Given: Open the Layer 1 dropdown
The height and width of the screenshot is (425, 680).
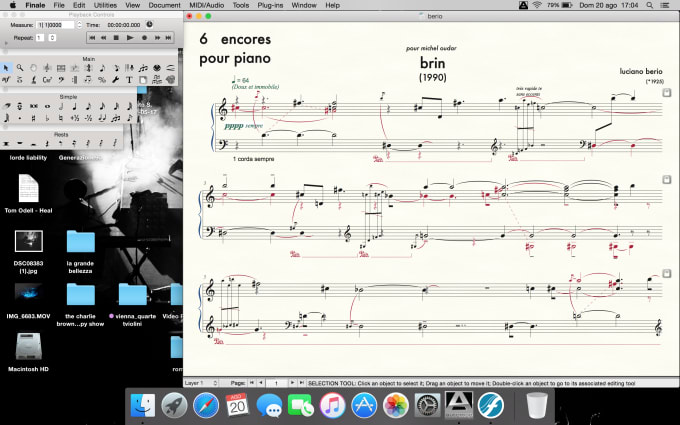Looking at the screenshot, I should pos(200,383).
